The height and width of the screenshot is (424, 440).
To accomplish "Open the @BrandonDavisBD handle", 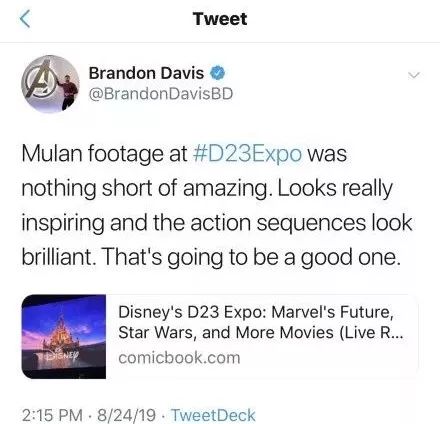I will (x=161, y=94).
